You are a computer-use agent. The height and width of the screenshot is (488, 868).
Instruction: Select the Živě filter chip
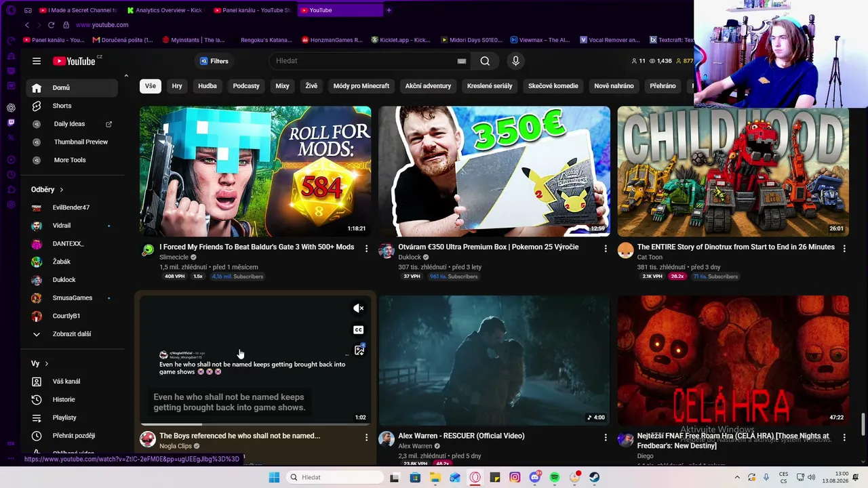tap(311, 86)
